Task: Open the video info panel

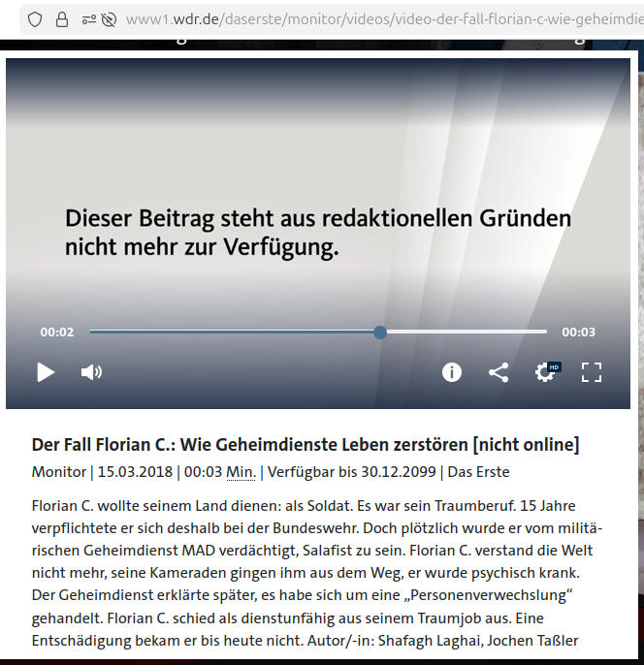Action: point(452,372)
